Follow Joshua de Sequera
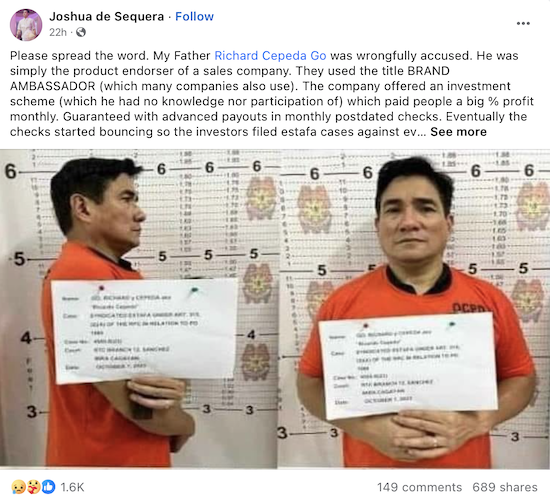The image size is (550, 499). 194,16
